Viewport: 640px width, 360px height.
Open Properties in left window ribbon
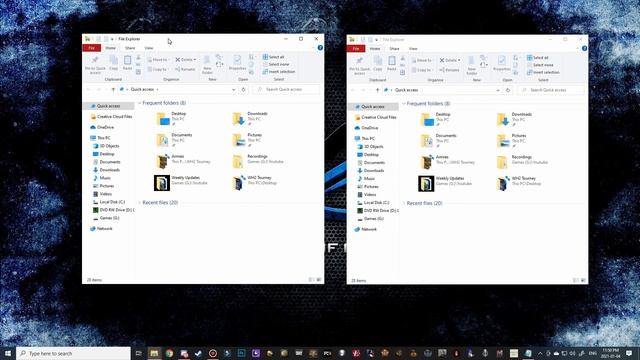237,63
